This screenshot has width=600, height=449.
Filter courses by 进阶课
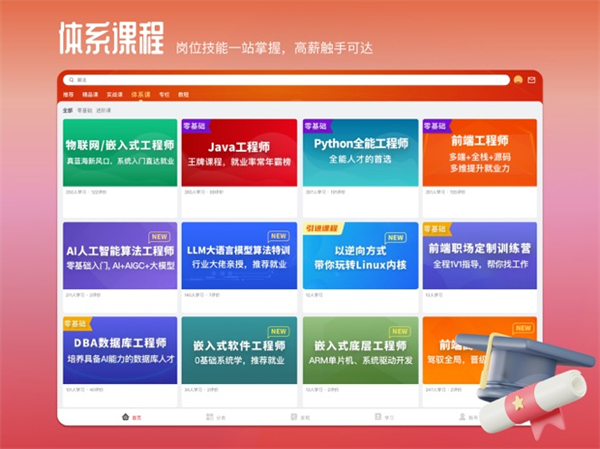[104, 110]
